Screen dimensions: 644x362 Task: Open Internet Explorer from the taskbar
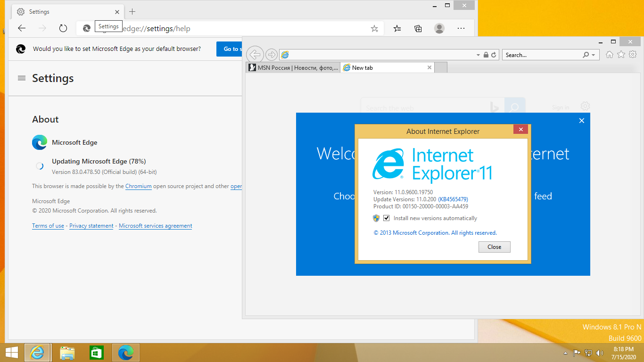[x=37, y=353]
